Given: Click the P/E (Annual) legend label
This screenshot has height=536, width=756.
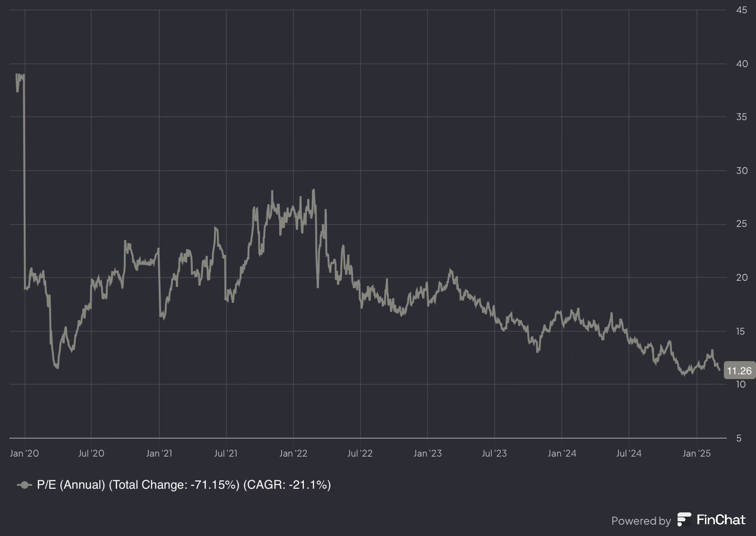Looking at the screenshot, I should (184, 485).
